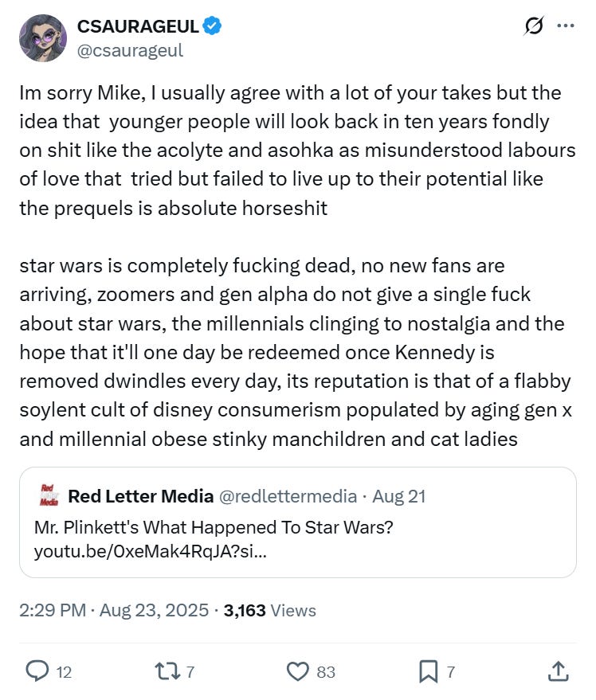The width and height of the screenshot is (596, 700).
Task: Like the tweet with the heart icon
Action: [297, 671]
